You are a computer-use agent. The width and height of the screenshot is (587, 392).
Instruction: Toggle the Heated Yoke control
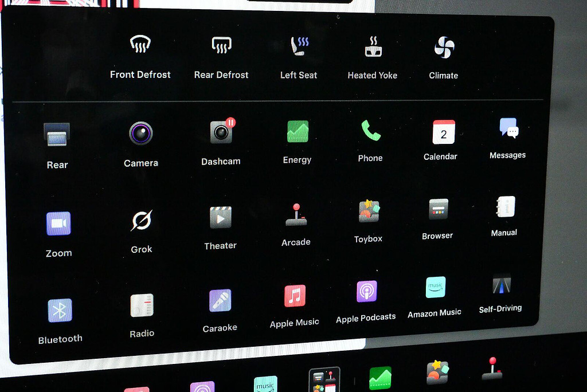coord(373,58)
